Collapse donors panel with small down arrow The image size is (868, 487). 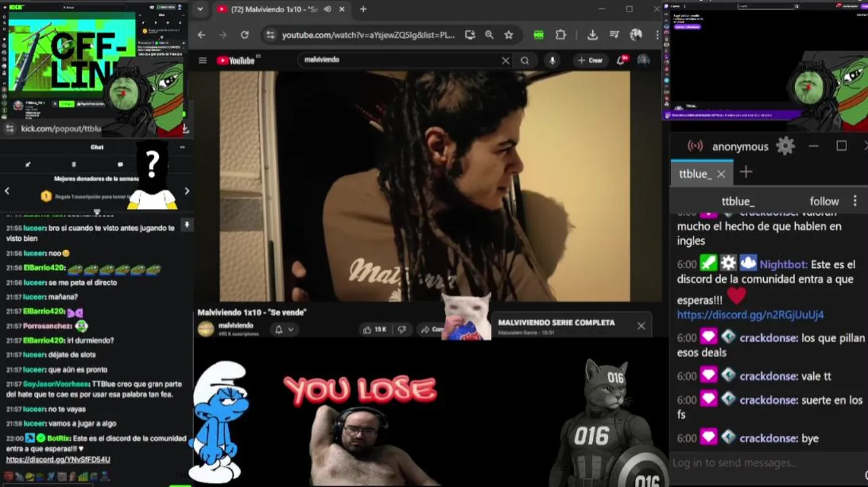pos(97,212)
